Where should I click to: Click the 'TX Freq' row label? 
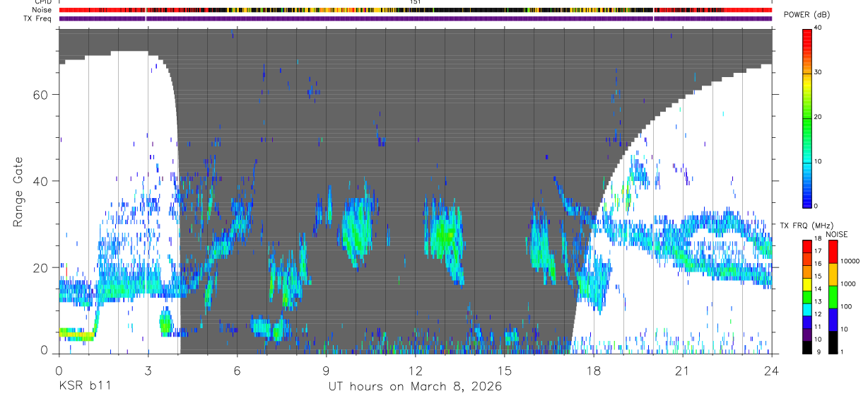(x=38, y=18)
